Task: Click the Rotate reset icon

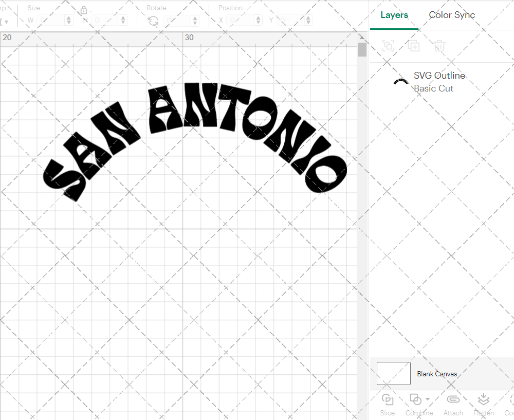Action: [x=153, y=20]
